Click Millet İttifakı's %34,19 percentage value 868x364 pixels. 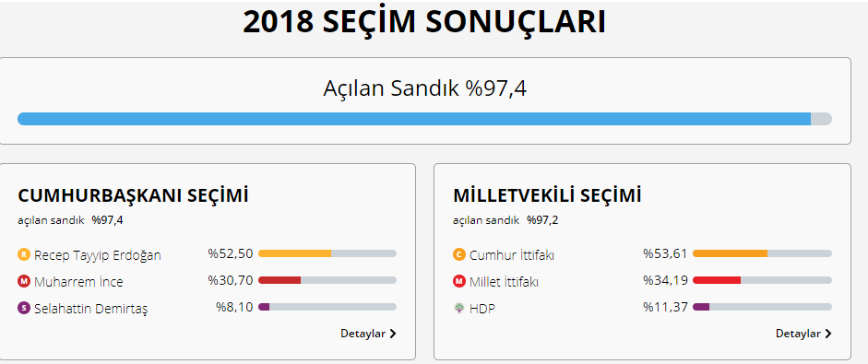[x=665, y=280]
